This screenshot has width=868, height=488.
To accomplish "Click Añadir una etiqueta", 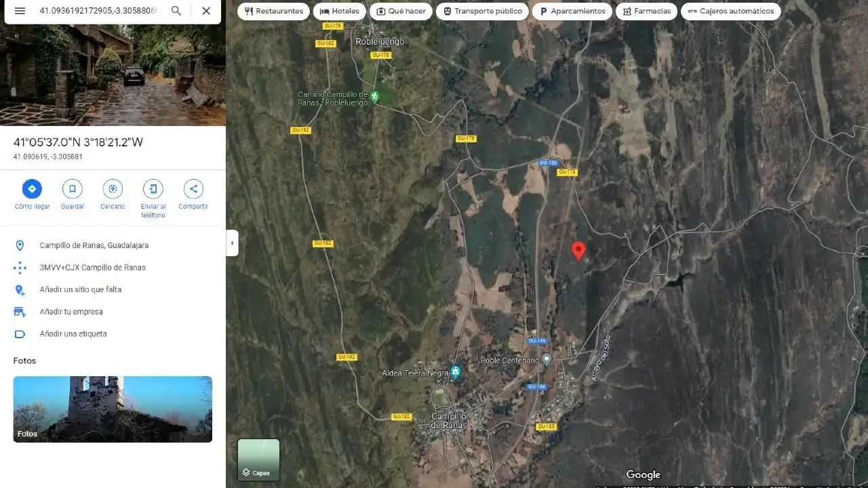I will point(73,334).
